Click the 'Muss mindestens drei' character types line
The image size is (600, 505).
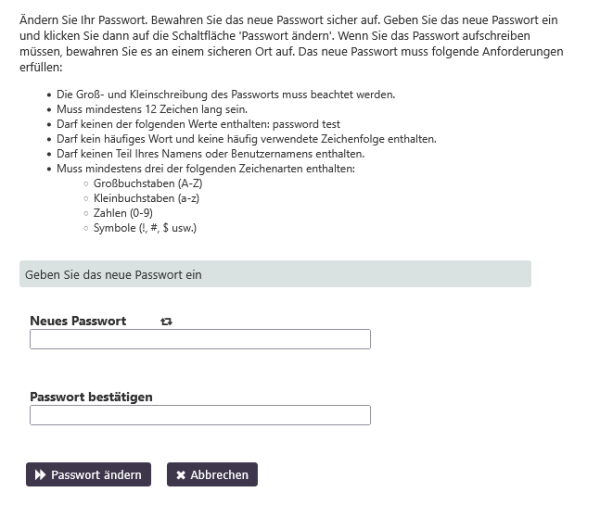click(x=200, y=168)
